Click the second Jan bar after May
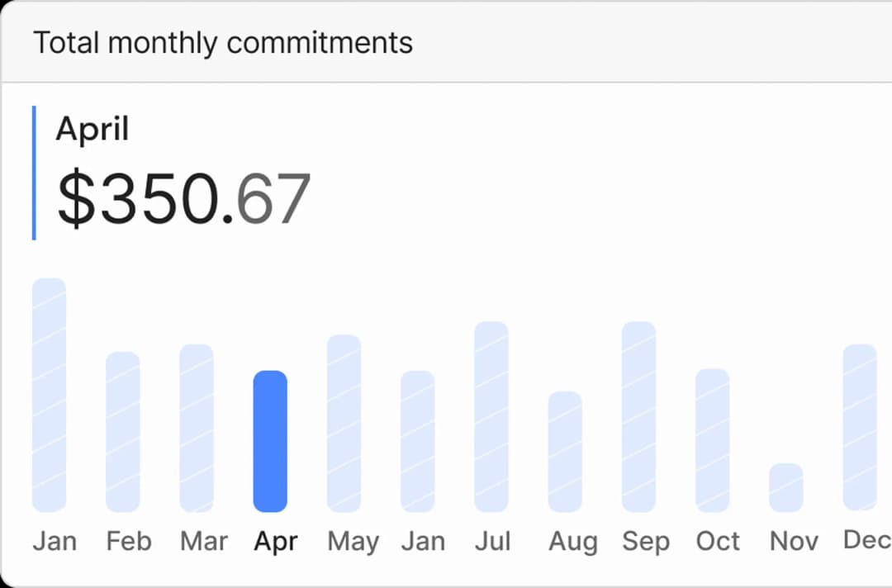 pyautogui.click(x=418, y=442)
